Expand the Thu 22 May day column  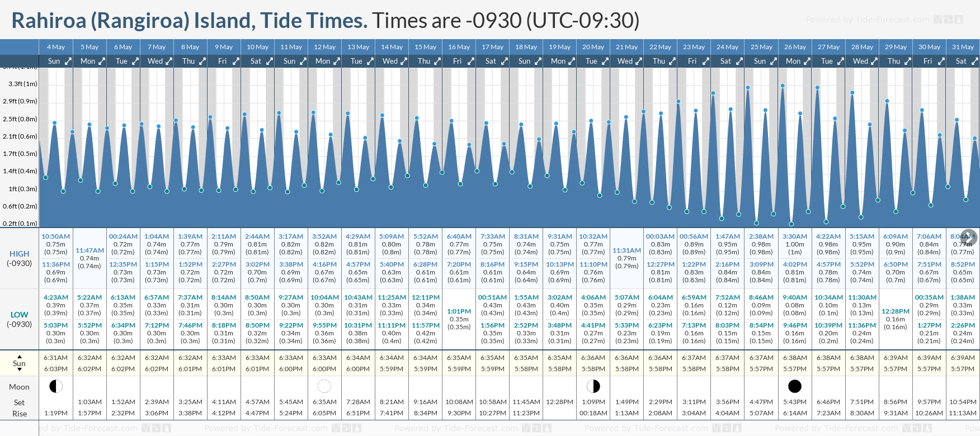(x=672, y=61)
